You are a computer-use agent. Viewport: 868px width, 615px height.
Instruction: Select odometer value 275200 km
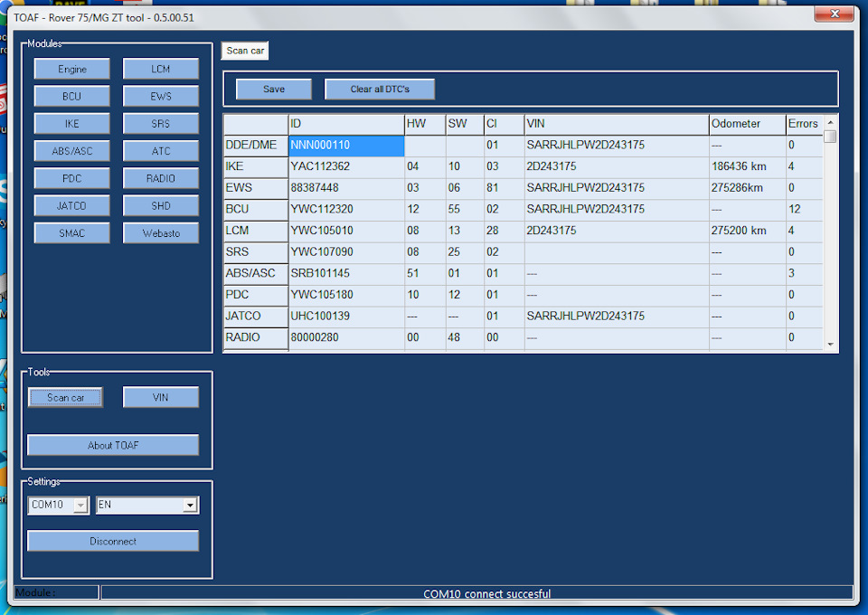(x=748, y=231)
